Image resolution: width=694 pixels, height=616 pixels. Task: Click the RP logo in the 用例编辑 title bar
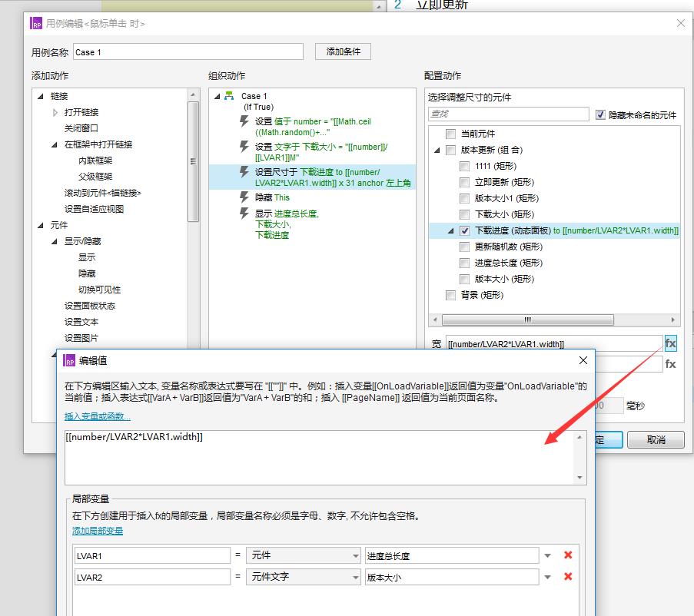[36, 23]
